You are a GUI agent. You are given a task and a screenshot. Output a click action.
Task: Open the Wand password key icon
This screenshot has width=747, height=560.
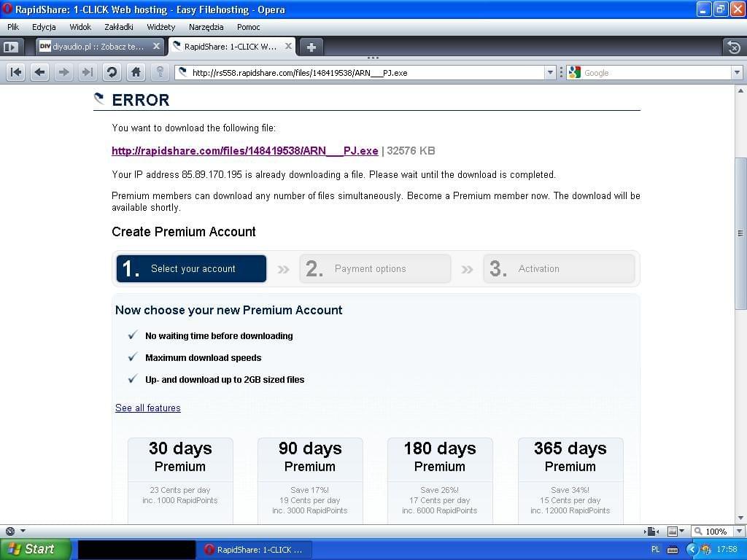point(160,72)
